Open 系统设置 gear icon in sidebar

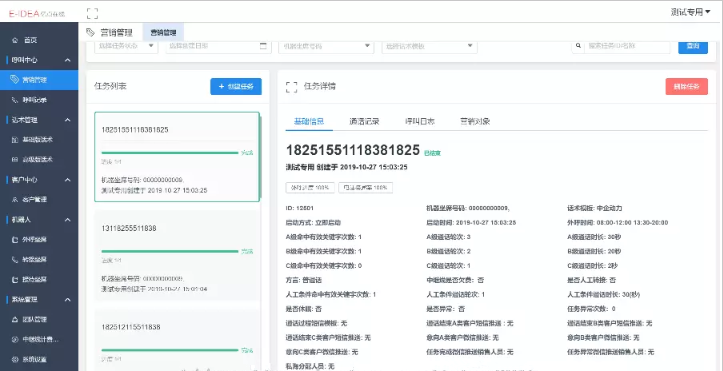pyautogui.click(x=14, y=359)
